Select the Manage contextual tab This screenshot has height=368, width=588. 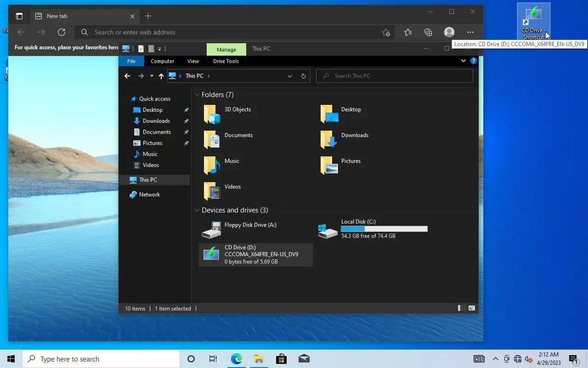(x=226, y=50)
